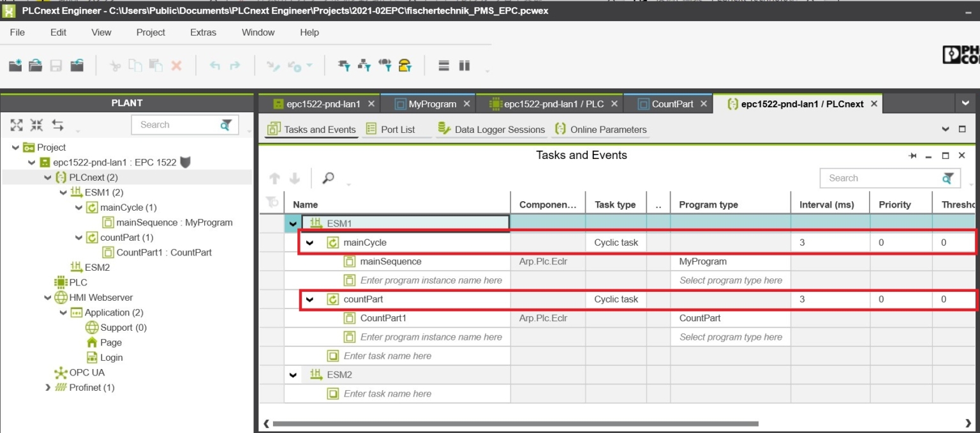Click the New Project toolbar icon

coord(15,65)
